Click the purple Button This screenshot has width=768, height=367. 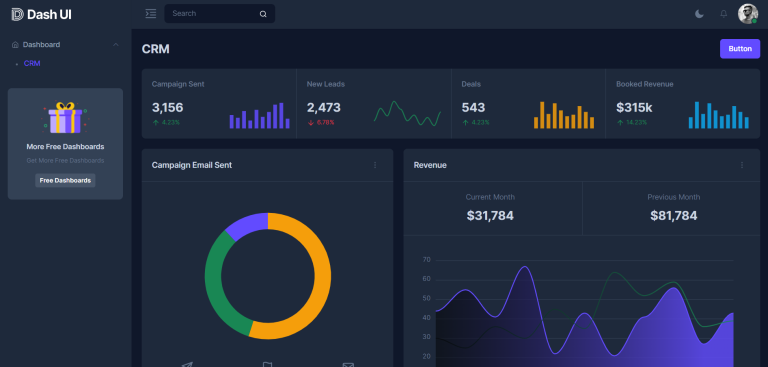740,49
